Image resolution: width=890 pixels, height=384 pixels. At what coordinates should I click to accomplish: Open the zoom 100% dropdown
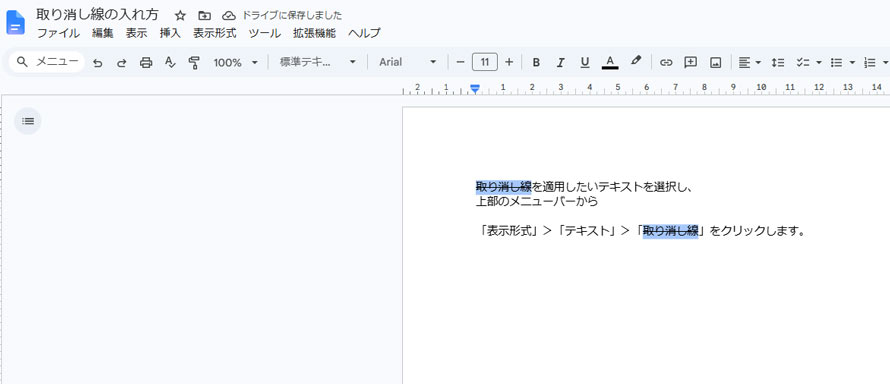[x=236, y=62]
